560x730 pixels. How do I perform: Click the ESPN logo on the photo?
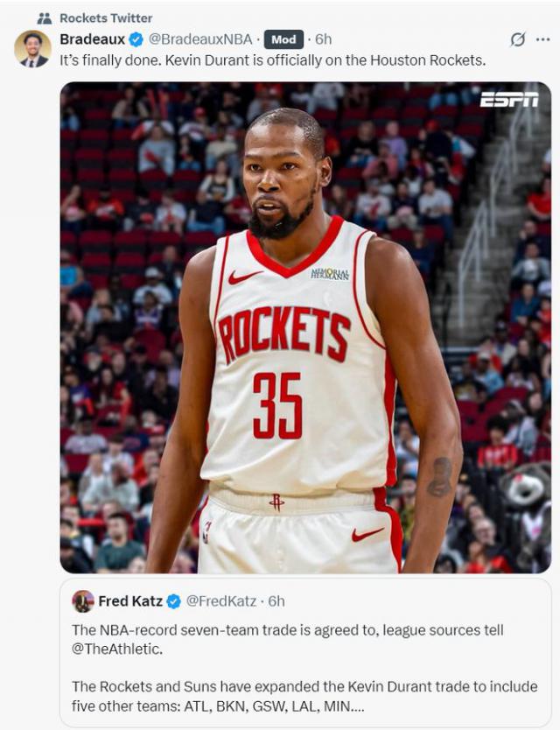pos(509,99)
